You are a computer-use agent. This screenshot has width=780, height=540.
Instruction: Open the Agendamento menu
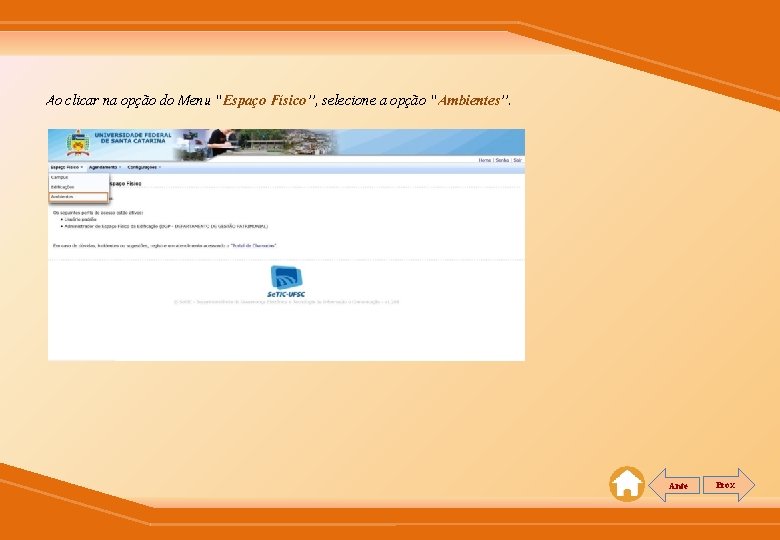(105, 168)
